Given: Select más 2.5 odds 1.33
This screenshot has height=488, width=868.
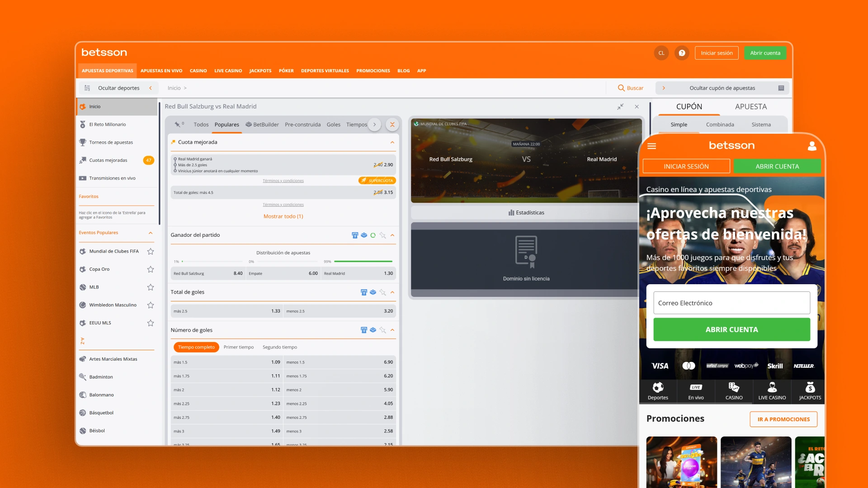Looking at the screenshot, I should (226, 311).
